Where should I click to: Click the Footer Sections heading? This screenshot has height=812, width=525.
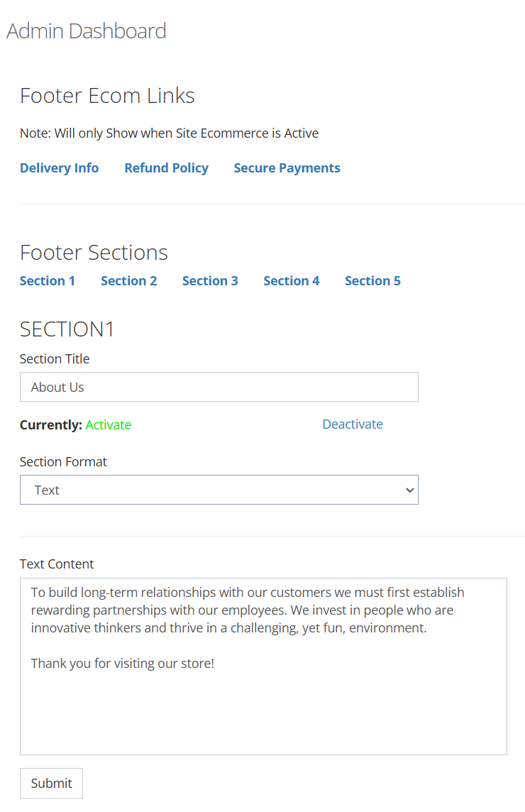pos(94,253)
